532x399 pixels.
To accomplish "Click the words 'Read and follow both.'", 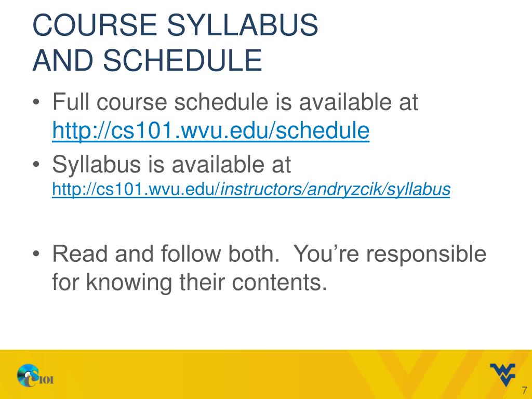I will pos(166,254).
